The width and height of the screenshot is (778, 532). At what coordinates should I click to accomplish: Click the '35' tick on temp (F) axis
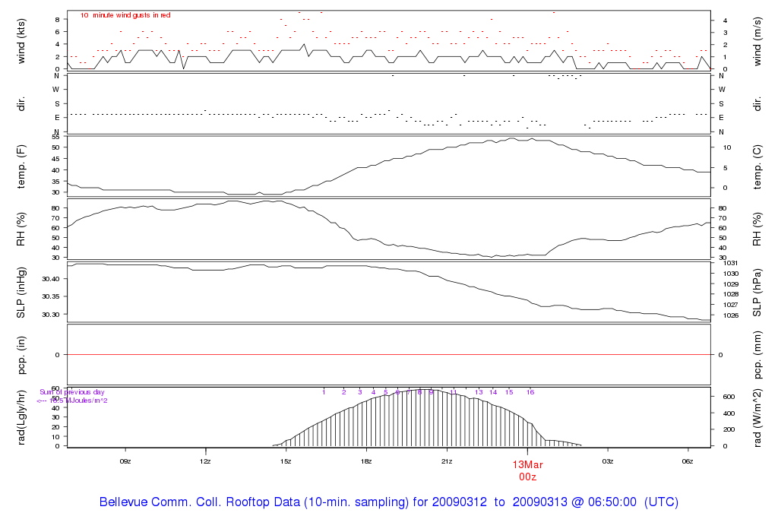coord(56,182)
